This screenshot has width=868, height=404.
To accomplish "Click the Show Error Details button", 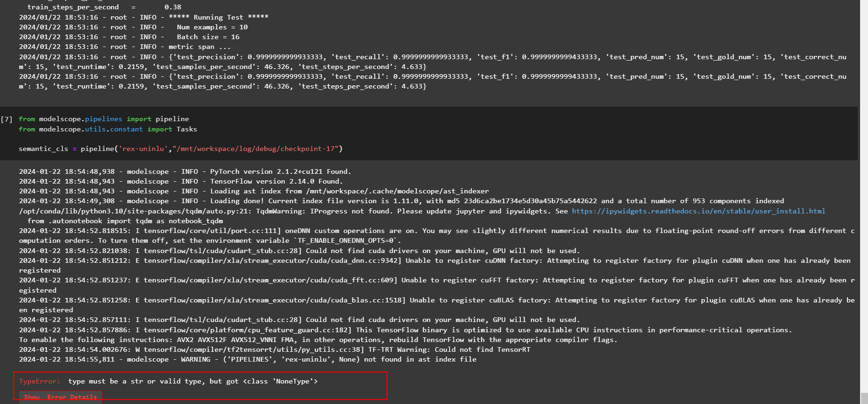I will (61, 397).
